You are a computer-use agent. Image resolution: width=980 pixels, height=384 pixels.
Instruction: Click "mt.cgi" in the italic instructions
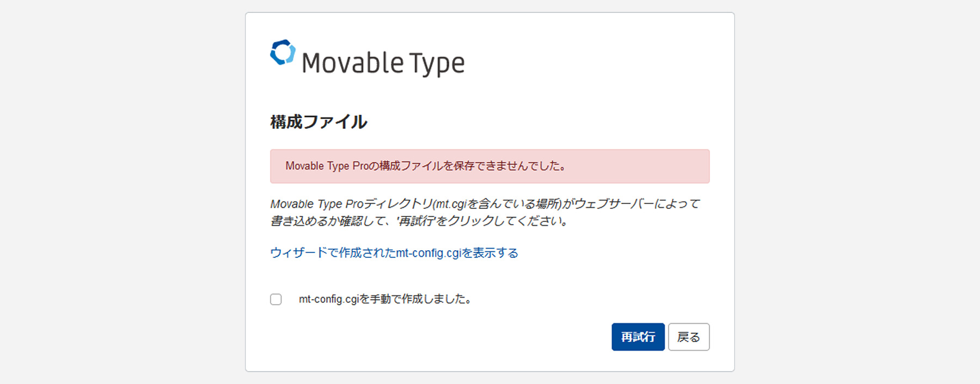click(451, 204)
